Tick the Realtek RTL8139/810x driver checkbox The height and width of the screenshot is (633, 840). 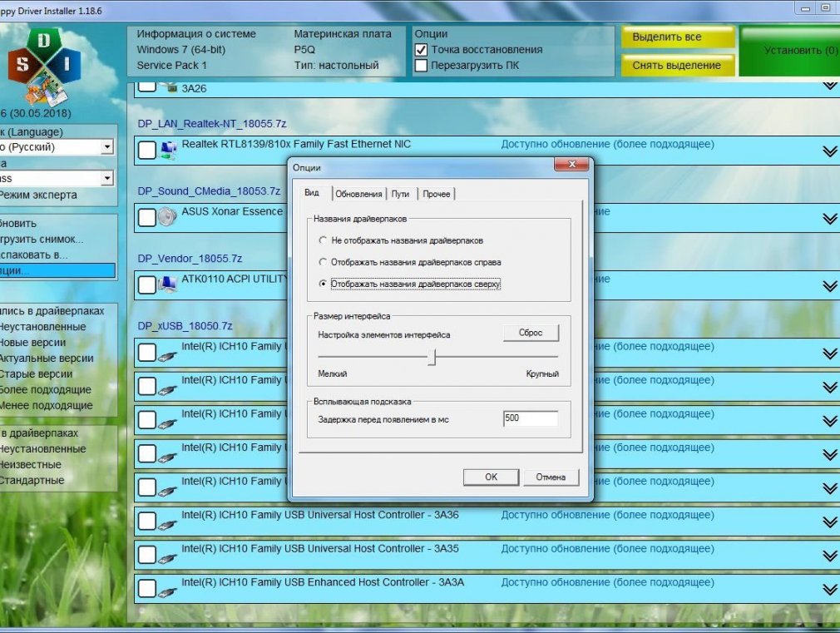coord(146,150)
